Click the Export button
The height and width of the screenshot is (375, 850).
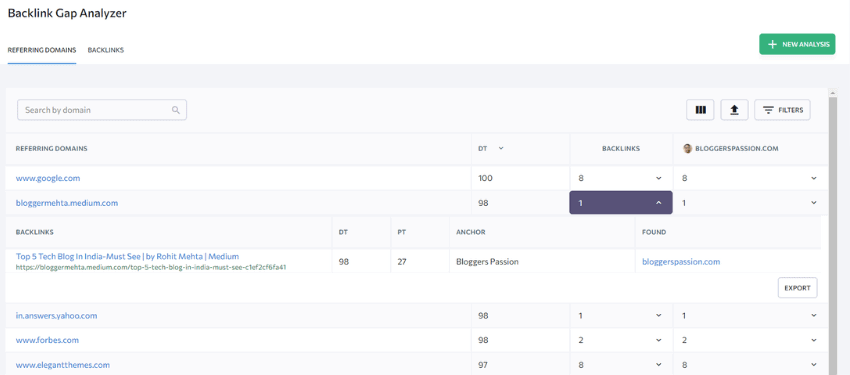pos(797,288)
